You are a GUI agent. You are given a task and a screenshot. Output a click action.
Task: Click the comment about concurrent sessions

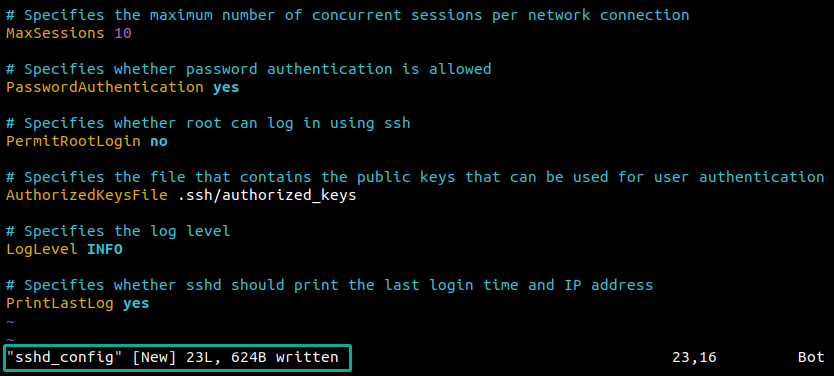[x=348, y=15]
